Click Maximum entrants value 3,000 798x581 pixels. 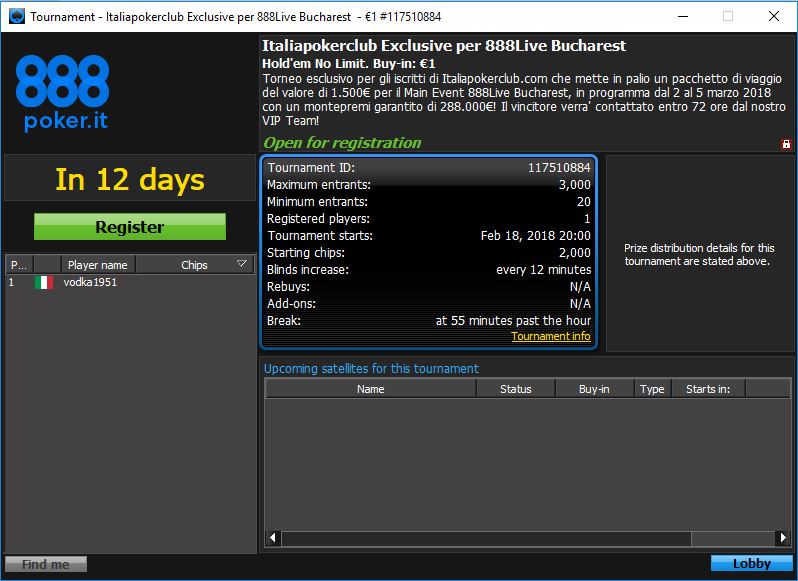[x=575, y=185]
